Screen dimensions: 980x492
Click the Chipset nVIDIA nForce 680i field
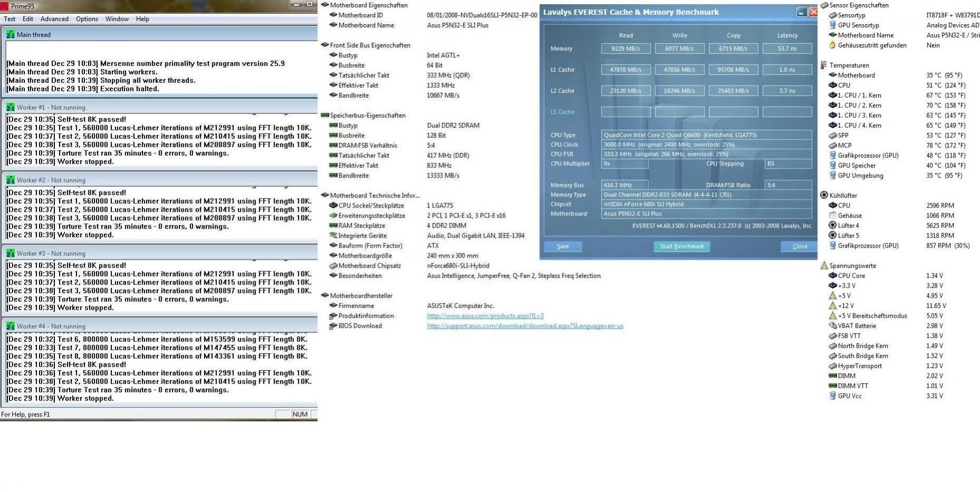tap(707, 204)
